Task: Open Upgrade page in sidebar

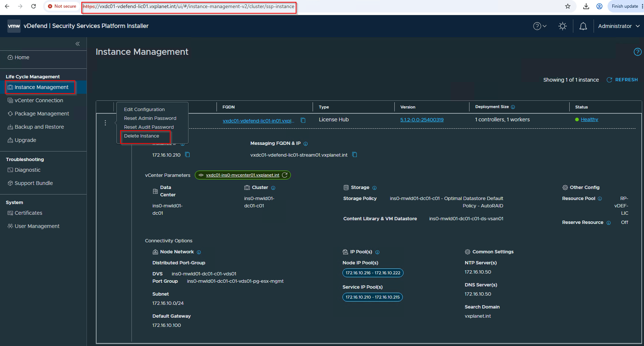Action: (x=22, y=140)
